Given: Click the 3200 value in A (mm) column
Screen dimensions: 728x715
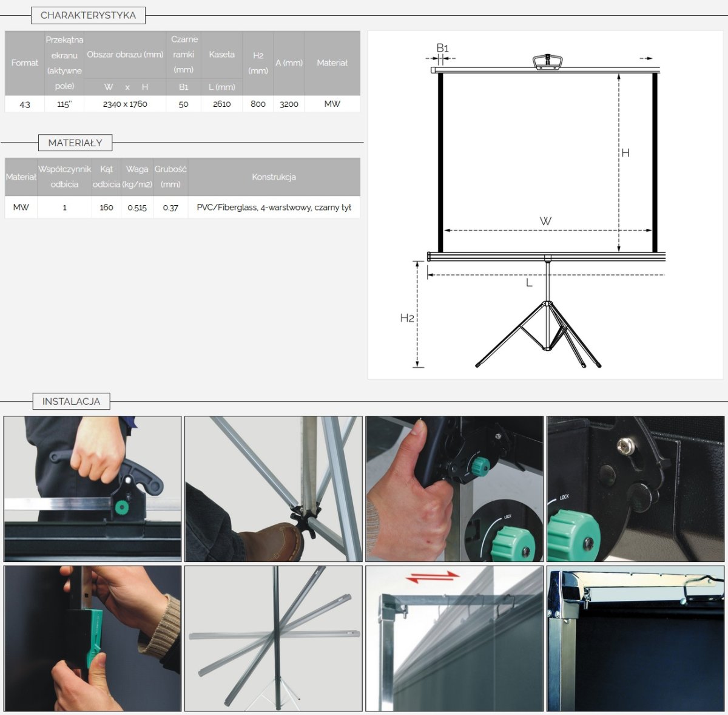Looking at the screenshot, I should 289,104.
